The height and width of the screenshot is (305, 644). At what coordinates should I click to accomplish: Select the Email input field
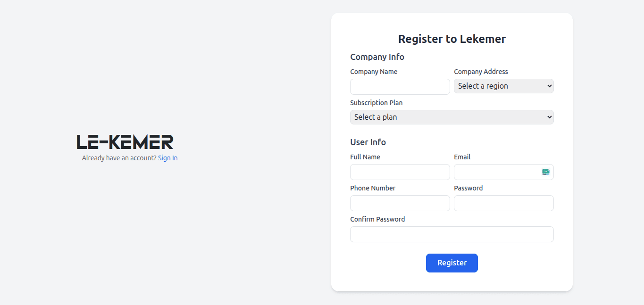tap(496, 172)
